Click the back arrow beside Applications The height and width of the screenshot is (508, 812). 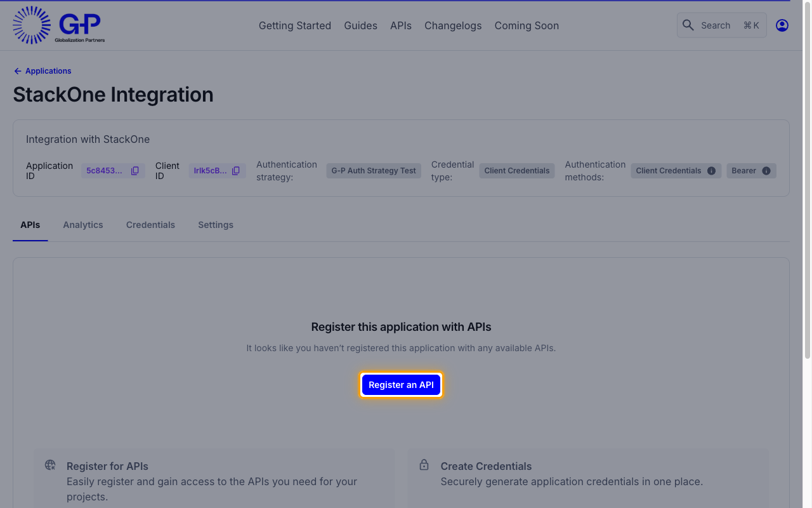point(18,71)
